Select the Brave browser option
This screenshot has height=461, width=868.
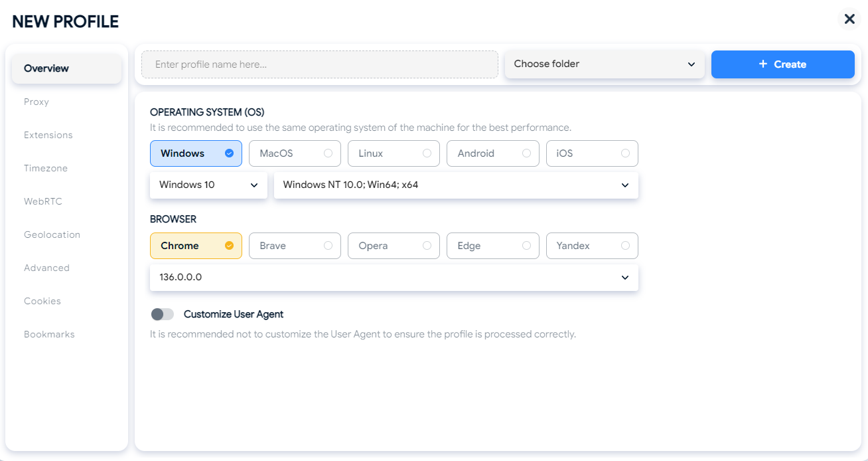click(x=295, y=246)
